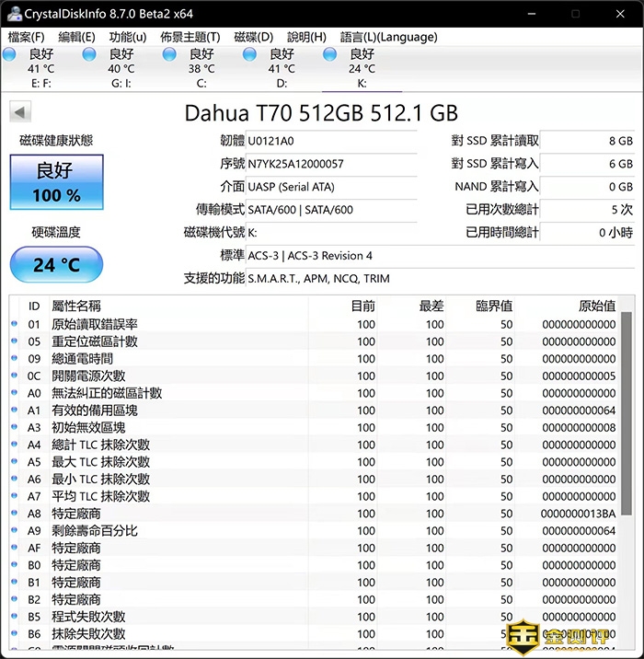Select the D: drive status orb
644x659 pixels.
tap(250, 54)
